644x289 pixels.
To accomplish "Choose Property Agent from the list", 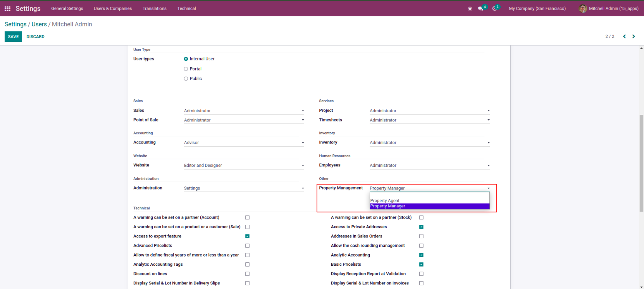I will coord(385,200).
